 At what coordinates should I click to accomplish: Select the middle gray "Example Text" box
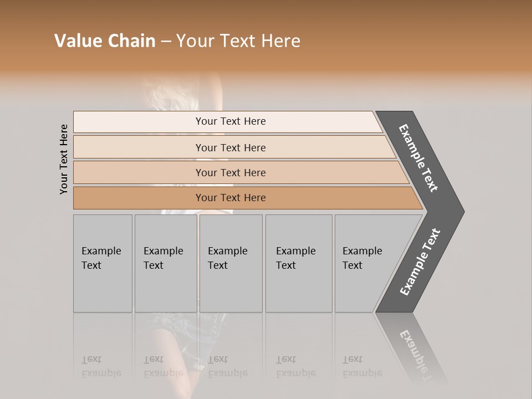(230, 263)
